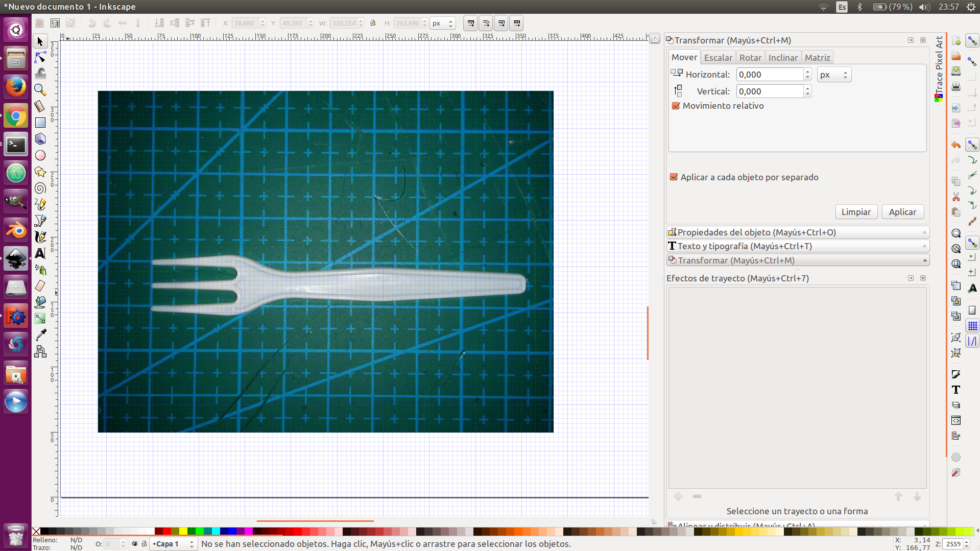
Task: Pick the Spiral tool
Action: tap(40, 188)
